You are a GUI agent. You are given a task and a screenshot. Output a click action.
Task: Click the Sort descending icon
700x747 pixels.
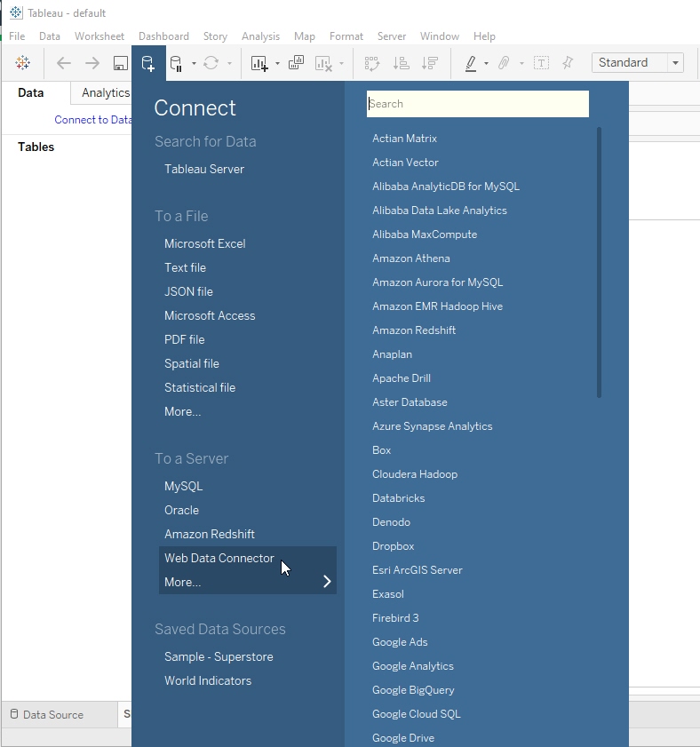point(430,63)
